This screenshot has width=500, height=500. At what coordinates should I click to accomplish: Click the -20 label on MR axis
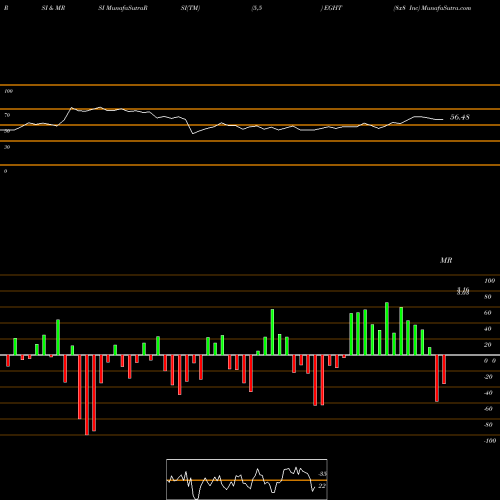pos(488,377)
